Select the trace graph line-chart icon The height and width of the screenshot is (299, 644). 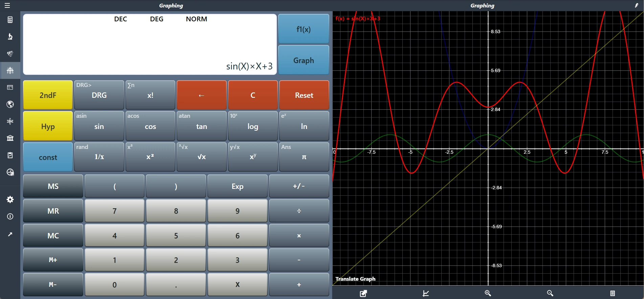point(426,293)
